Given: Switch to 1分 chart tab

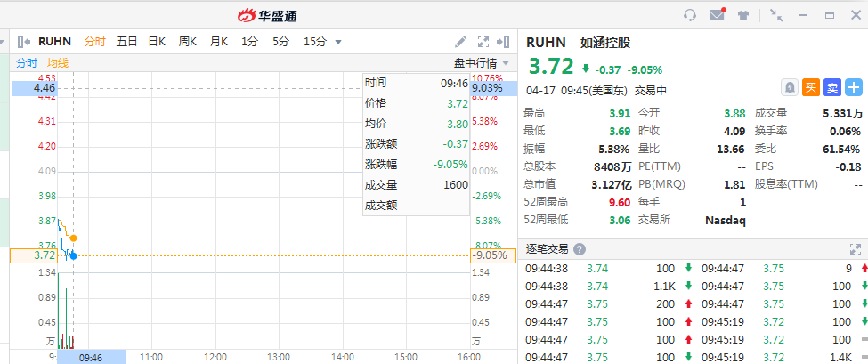Looking at the screenshot, I should 249,42.
